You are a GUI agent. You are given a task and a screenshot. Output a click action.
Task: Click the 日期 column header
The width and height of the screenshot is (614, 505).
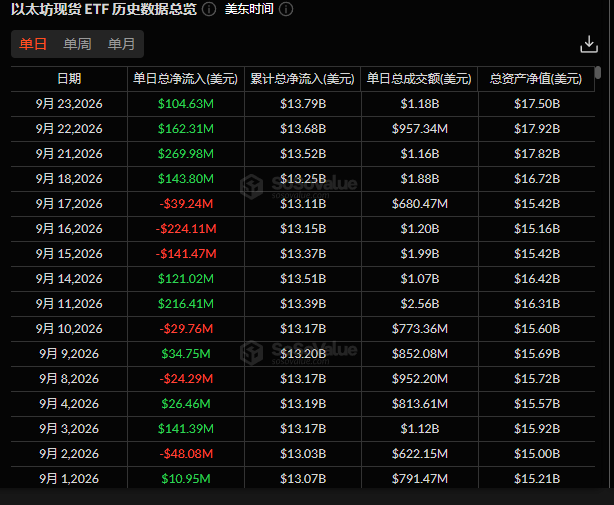click(69, 79)
